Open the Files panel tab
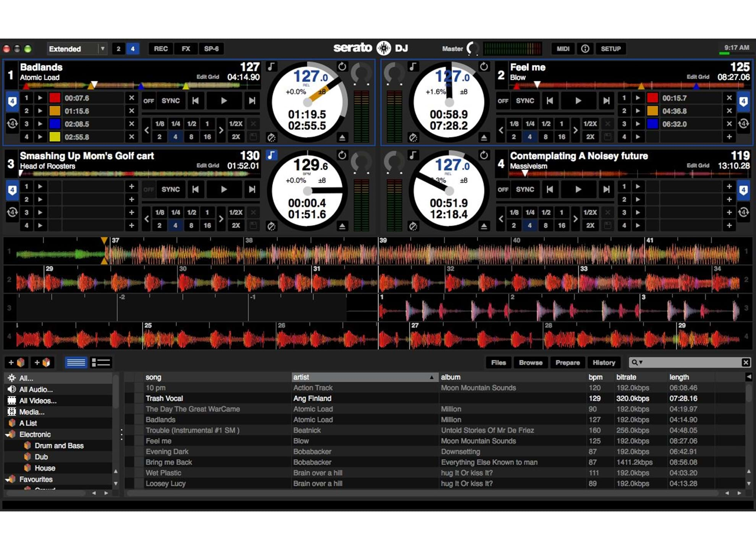Viewport: 756px width, 550px height. point(499,362)
